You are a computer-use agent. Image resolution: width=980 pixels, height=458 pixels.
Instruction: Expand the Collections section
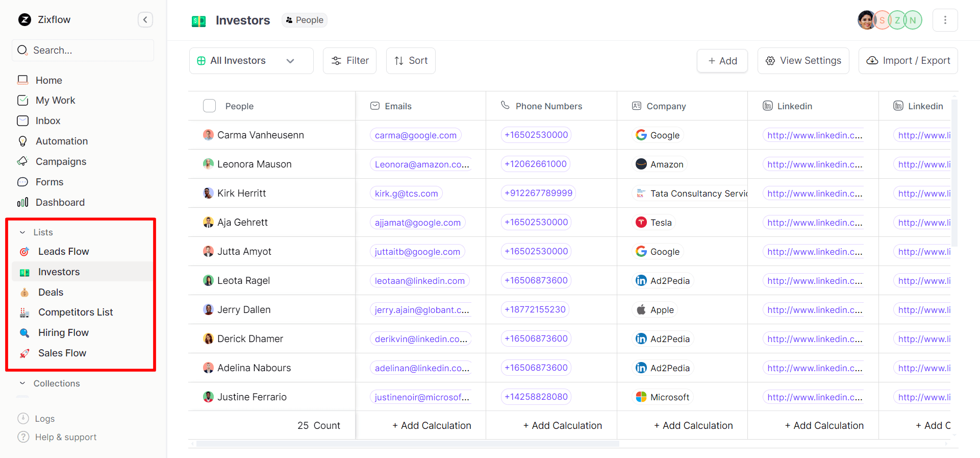[22, 383]
